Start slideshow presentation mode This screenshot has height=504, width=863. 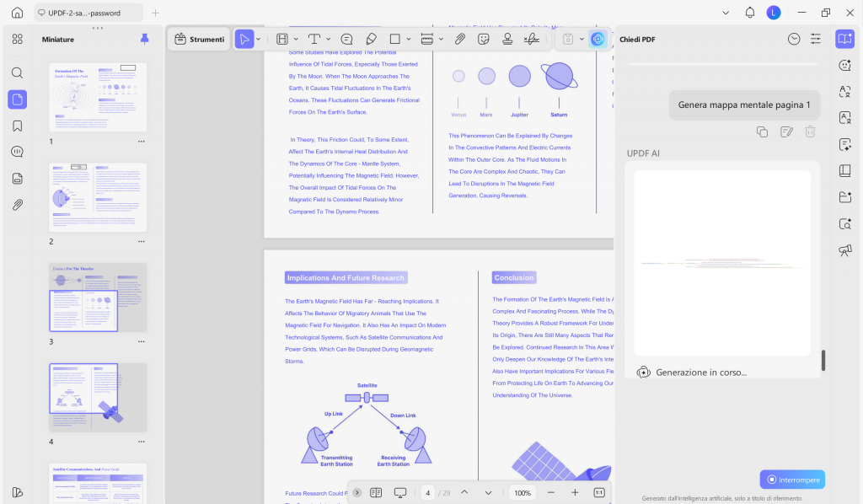click(x=400, y=492)
